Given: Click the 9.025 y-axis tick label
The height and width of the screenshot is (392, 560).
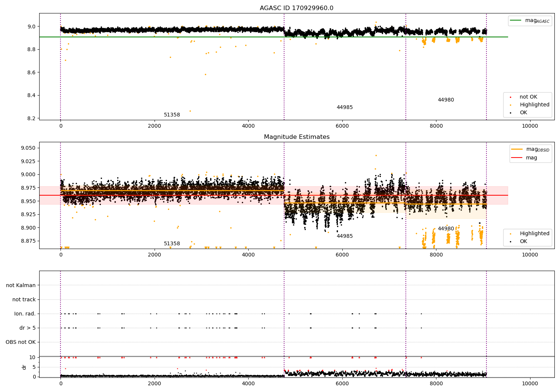Looking at the screenshot, I should (x=28, y=161).
